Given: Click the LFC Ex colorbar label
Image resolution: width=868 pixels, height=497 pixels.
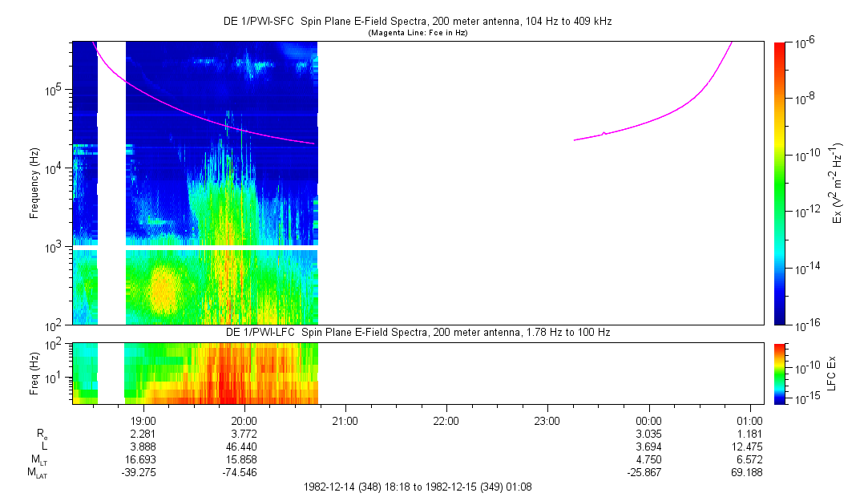Looking at the screenshot, I should 834,372.
